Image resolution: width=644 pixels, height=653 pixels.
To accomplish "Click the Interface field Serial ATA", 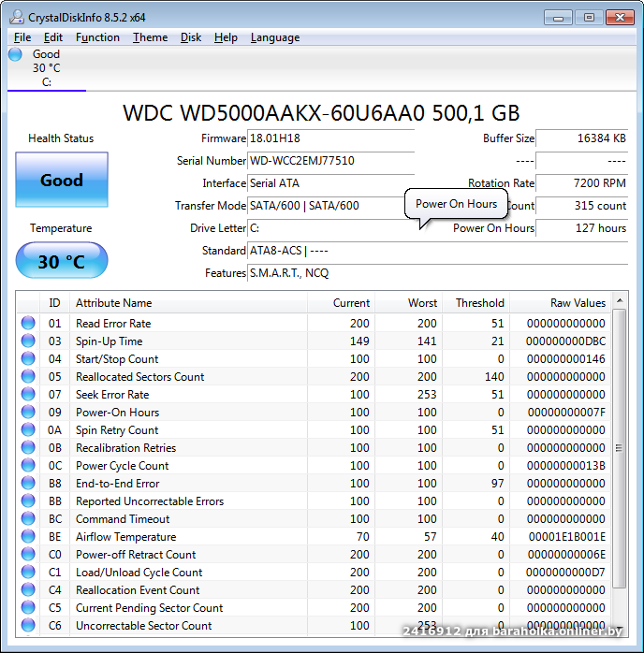I will [330, 183].
